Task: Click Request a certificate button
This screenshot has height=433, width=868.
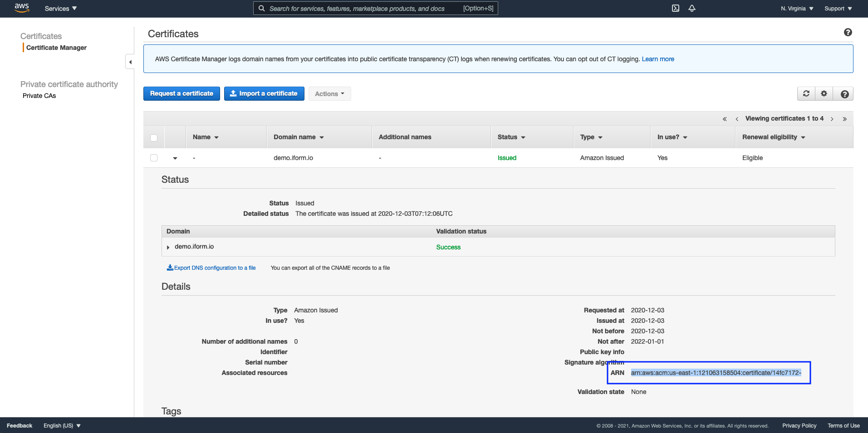Action: pyautogui.click(x=181, y=93)
